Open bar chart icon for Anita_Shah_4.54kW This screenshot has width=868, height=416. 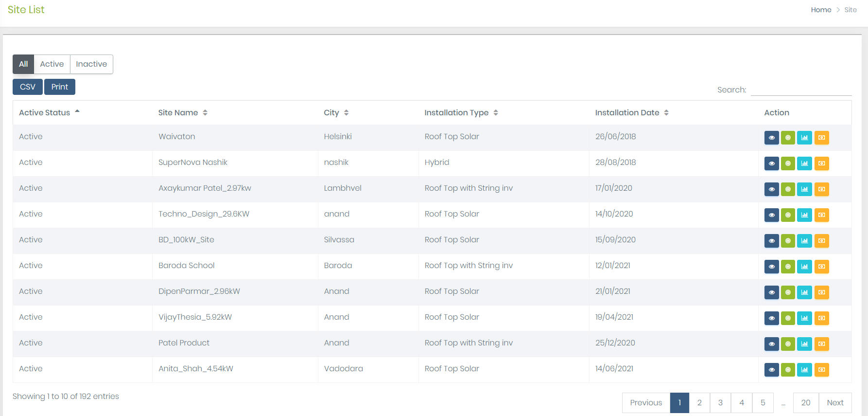pyautogui.click(x=804, y=370)
